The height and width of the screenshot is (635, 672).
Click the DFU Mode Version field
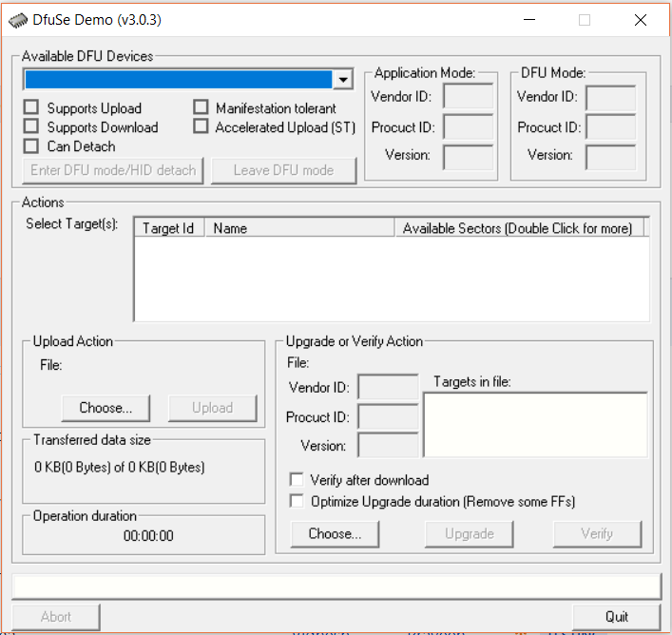(x=611, y=157)
